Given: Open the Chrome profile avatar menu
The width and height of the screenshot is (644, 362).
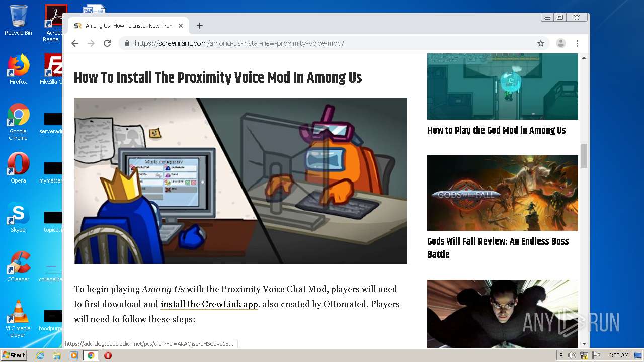Looking at the screenshot, I should [x=561, y=43].
